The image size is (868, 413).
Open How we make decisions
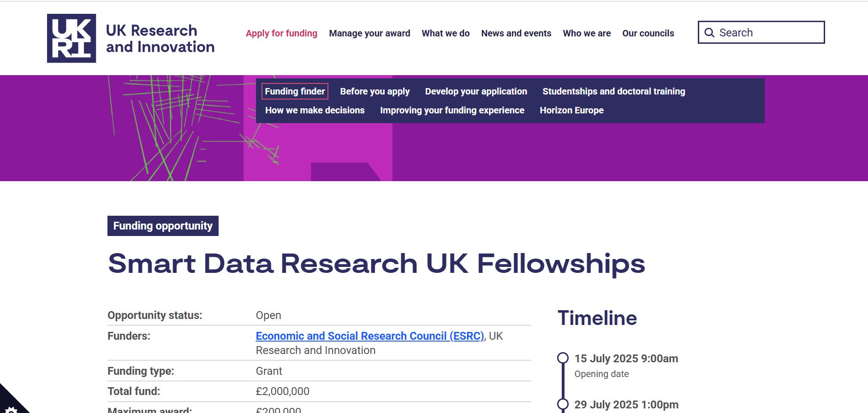(315, 110)
